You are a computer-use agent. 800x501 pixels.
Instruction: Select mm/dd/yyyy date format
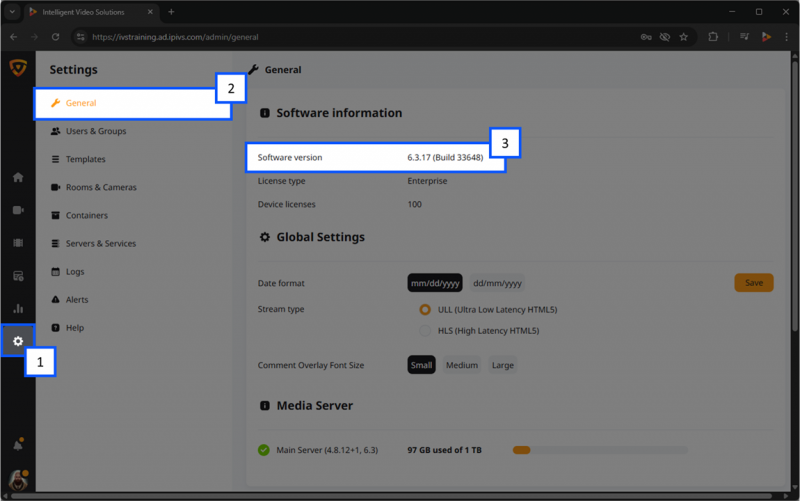coord(435,283)
